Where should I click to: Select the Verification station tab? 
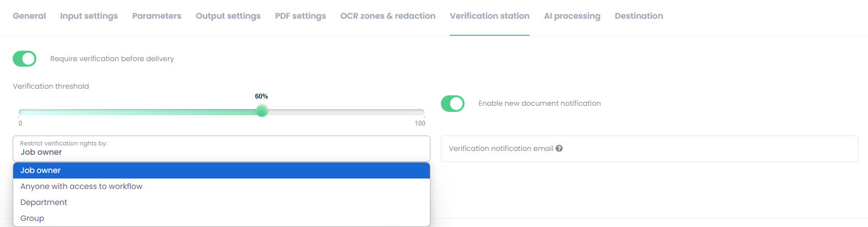[490, 16]
